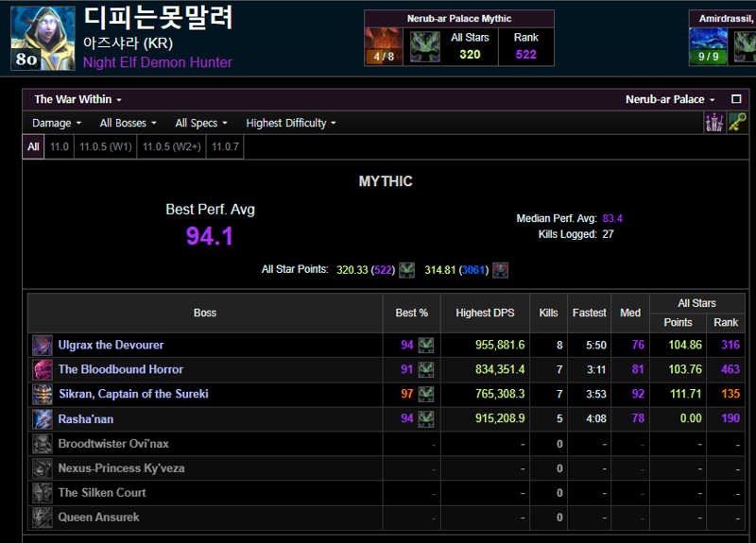The height and width of the screenshot is (543, 756).
Task: Click the Fastest column header
Action: (x=589, y=313)
